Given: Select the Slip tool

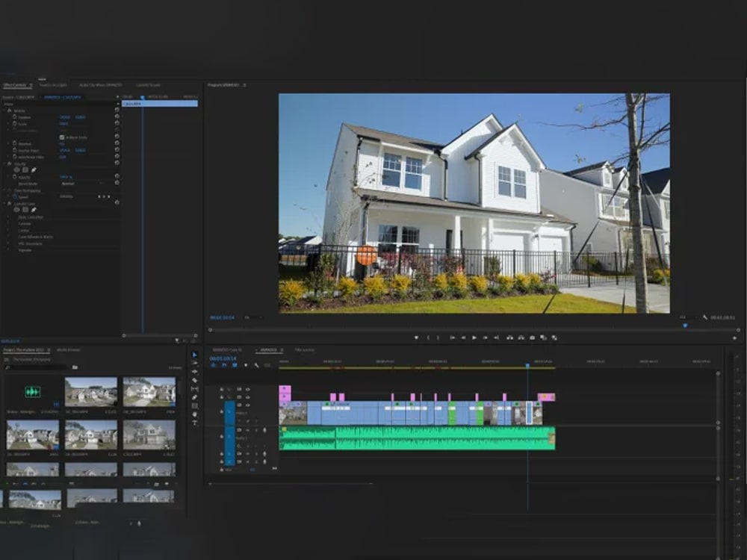Looking at the screenshot, I should tap(194, 389).
